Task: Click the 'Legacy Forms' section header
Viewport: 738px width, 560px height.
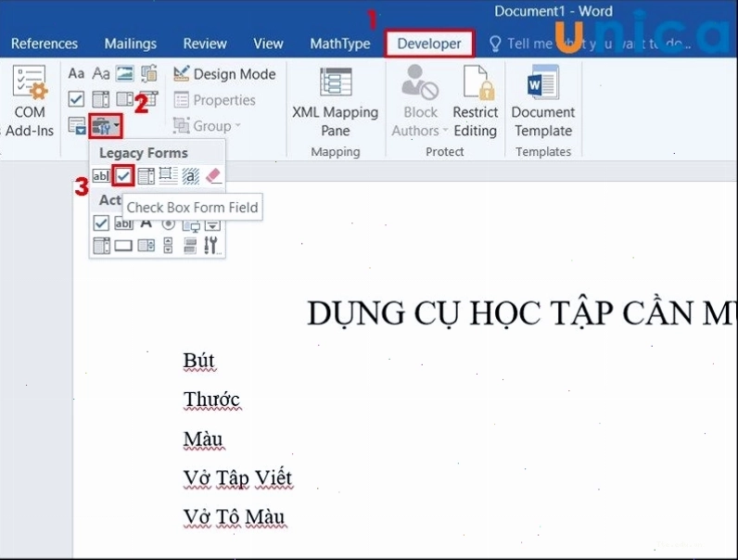Action: click(144, 153)
